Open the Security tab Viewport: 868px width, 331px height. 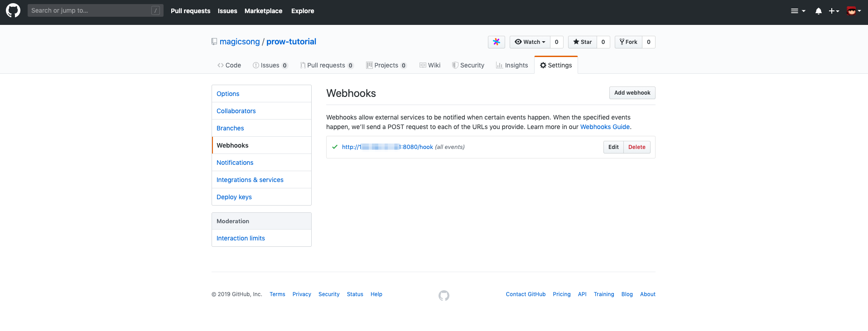pyautogui.click(x=468, y=65)
